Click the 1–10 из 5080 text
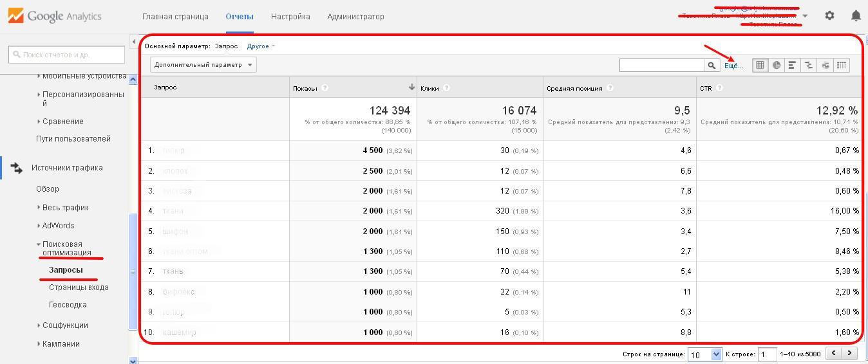Screen dimensions: 868x364 pyautogui.click(x=800, y=354)
